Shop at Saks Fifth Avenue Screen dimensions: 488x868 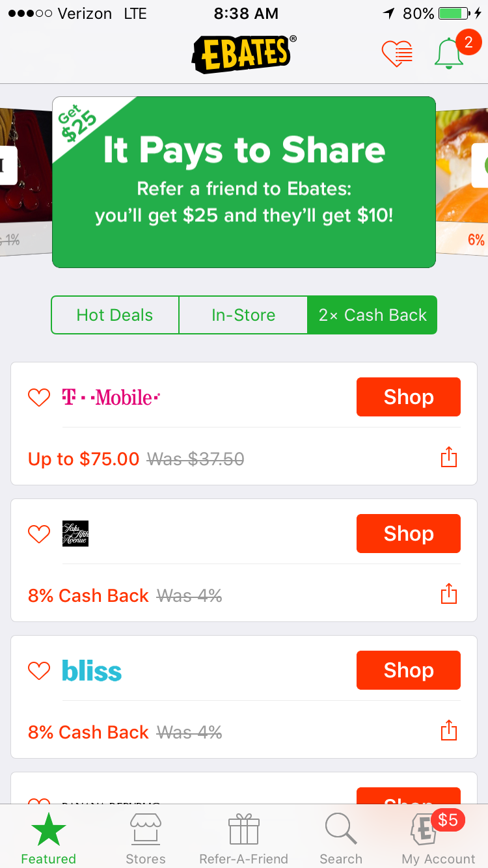point(409,534)
